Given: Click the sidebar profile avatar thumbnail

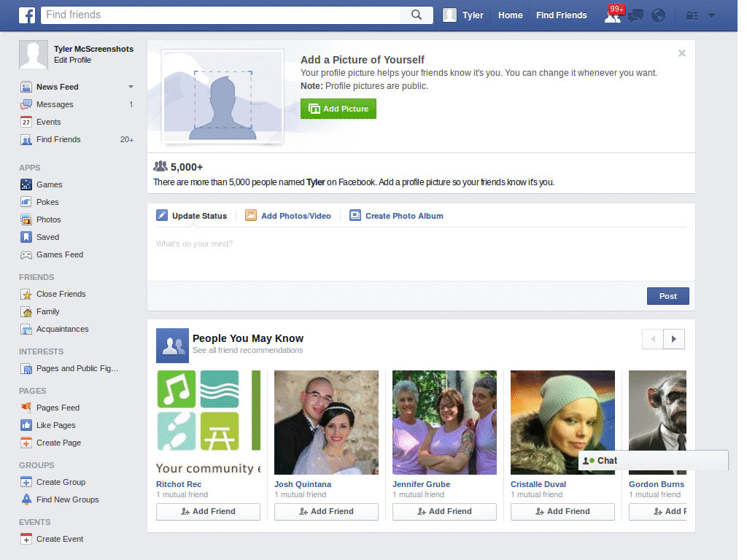Looking at the screenshot, I should (x=34, y=54).
